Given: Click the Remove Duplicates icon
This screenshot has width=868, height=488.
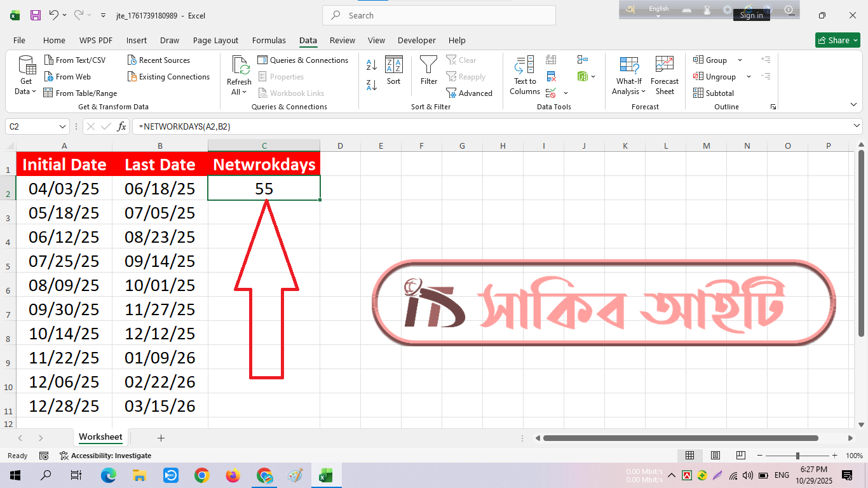Looking at the screenshot, I should [551, 77].
